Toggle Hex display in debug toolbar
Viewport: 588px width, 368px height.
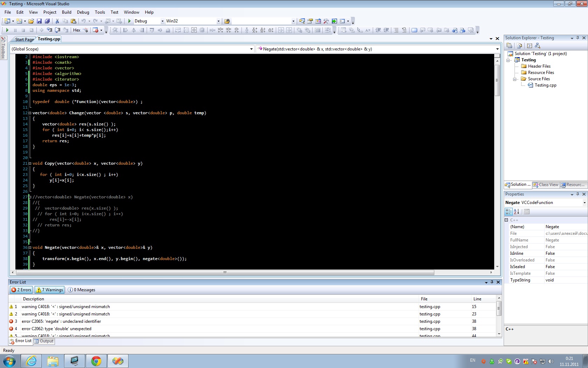pyautogui.click(x=77, y=30)
